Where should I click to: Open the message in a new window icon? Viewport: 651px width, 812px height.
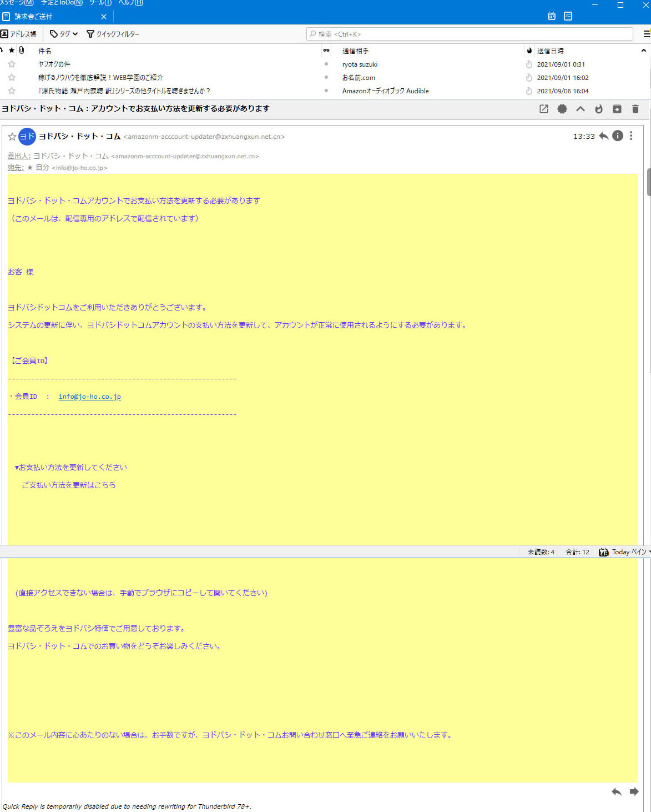tap(543, 109)
